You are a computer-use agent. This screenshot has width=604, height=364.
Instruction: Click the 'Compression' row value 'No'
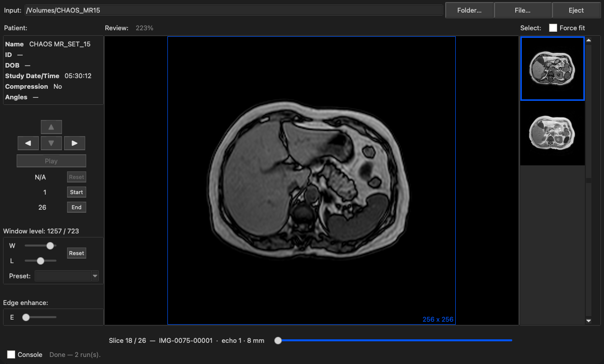[58, 87]
